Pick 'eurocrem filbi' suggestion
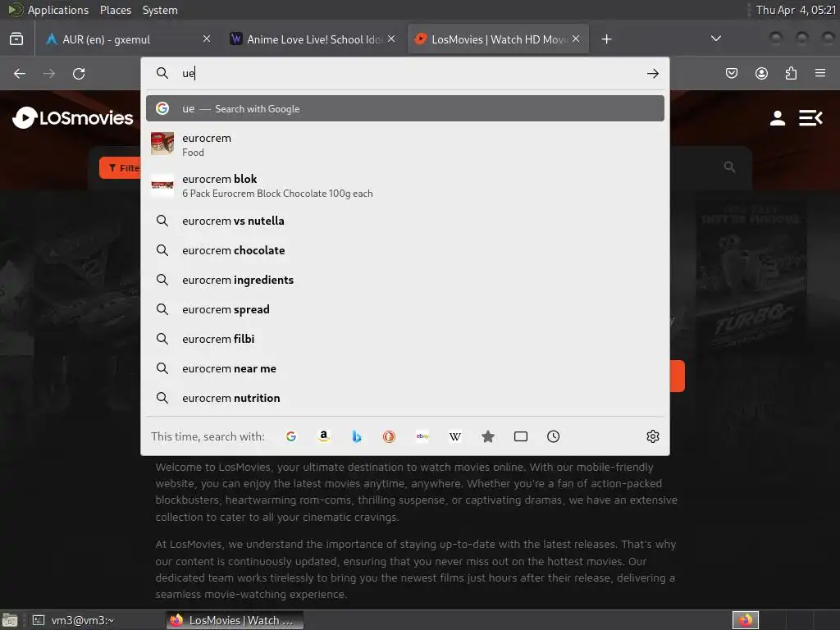Screen dimensions: 840x630 point(405,339)
